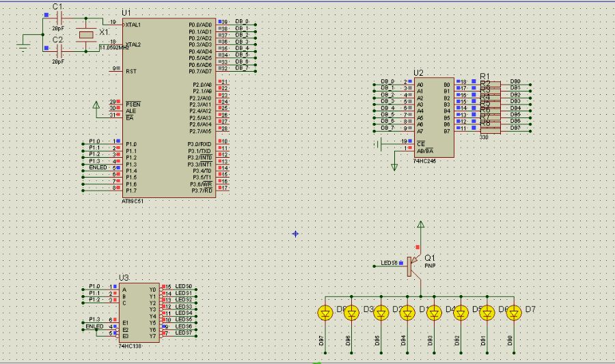Screen dimensions: 615x364
Task: Click the LEDS6 label at transistor base
Action: pos(389,264)
